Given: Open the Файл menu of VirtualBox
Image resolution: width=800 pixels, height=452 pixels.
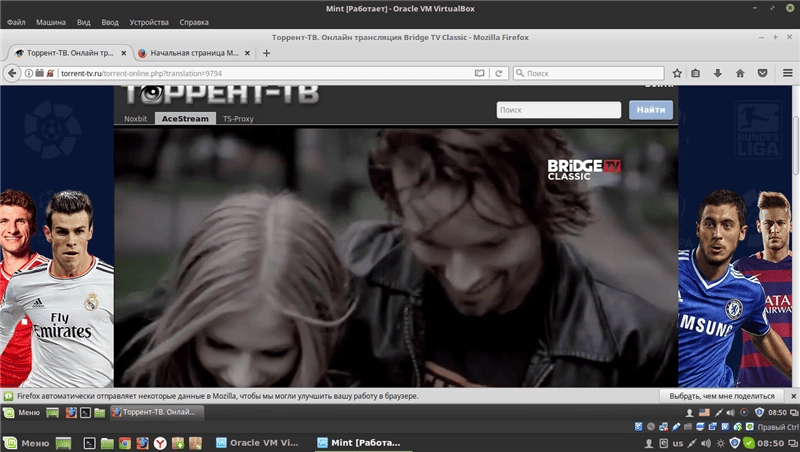Looking at the screenshot, I should [16, 22].
